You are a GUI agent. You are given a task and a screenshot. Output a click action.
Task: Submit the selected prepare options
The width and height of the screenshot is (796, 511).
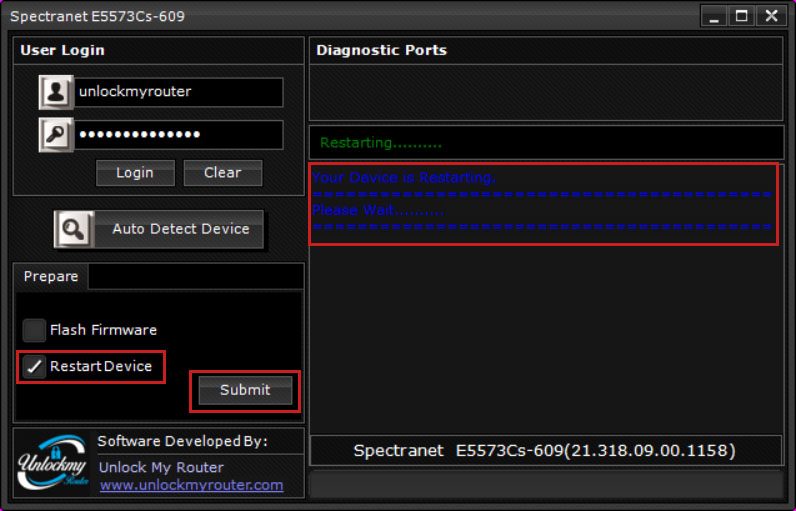[245, 390]
